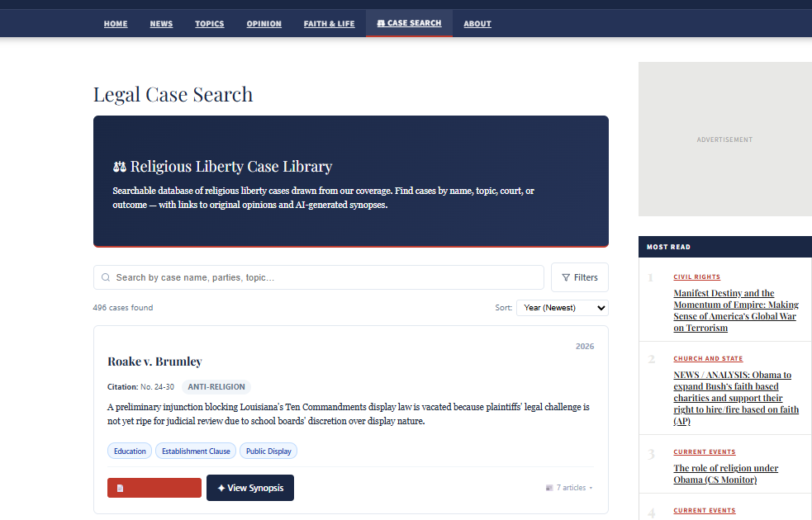Select the Public Display topic tag

click(x=268, y=451)
